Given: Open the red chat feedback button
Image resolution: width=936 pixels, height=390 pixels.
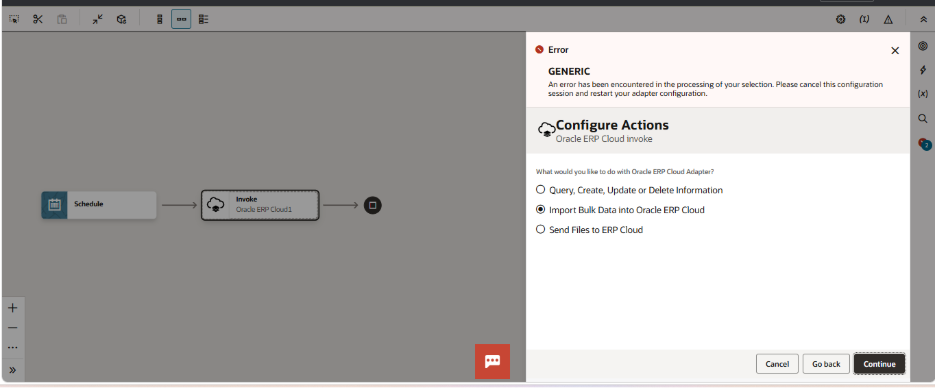Looking at the screenshot, I should [492, 361].
